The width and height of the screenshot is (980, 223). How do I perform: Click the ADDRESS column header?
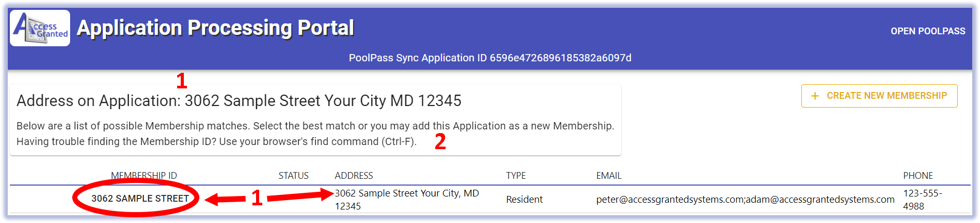[354, 176]
